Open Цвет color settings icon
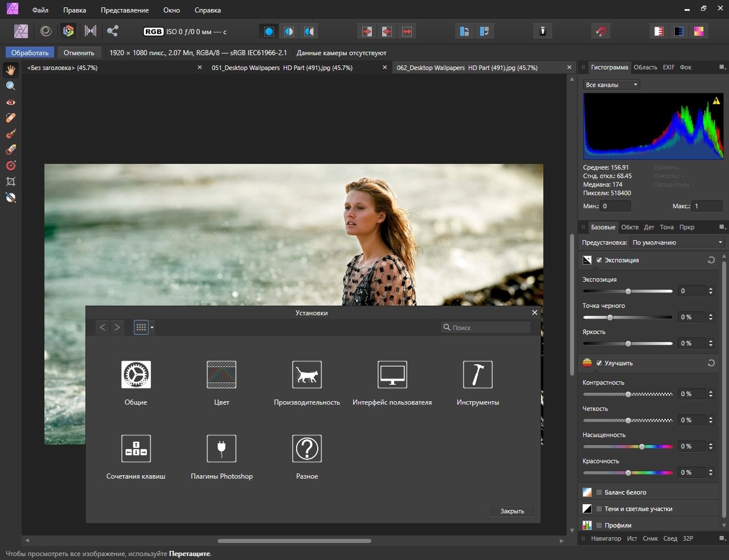Viewport: 729px width, 560px height. pyautogui.click(x=222, y=375)
